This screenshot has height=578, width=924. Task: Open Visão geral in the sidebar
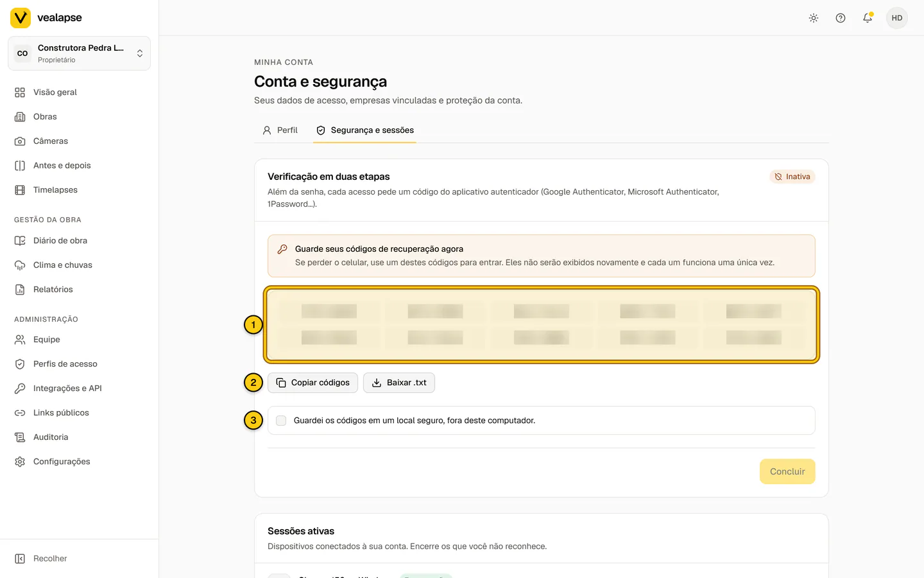pos(79,92)
